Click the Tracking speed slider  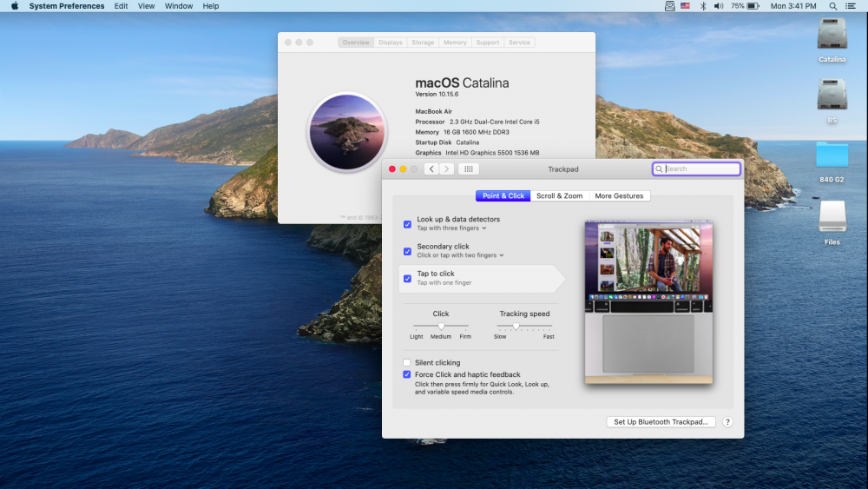524,327
